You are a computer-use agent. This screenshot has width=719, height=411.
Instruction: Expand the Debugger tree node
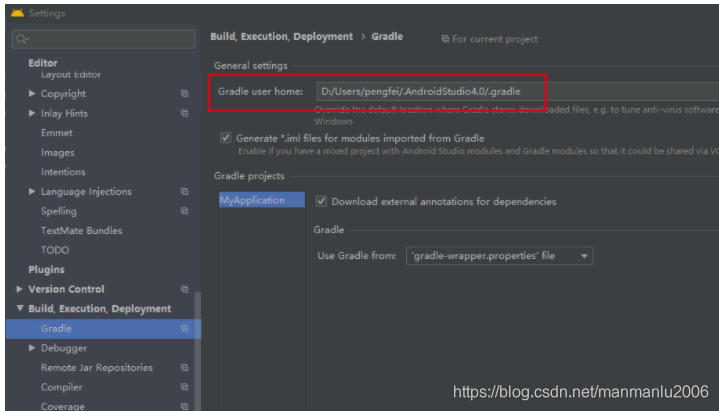tap(32, 348)
